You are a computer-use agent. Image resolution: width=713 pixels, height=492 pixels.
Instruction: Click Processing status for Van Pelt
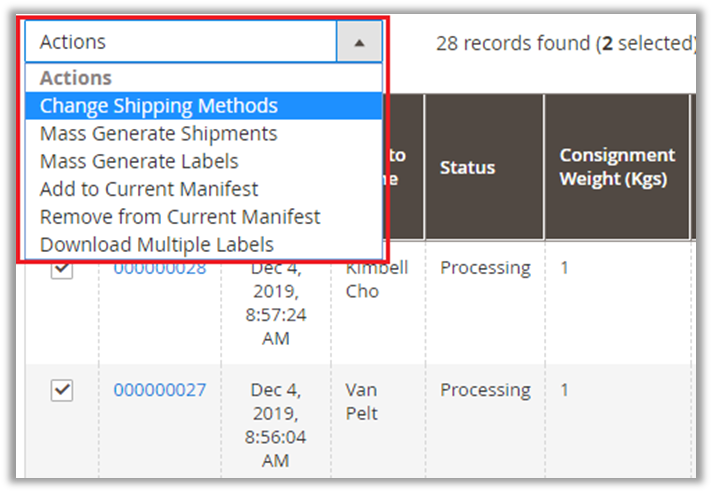click(485, 390)
